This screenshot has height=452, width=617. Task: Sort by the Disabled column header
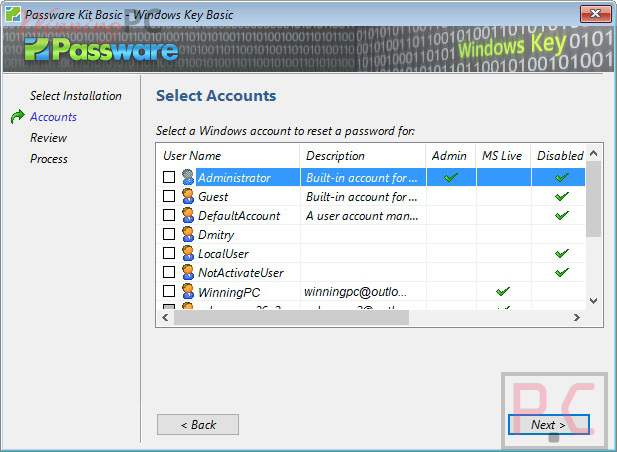(559, 156)
